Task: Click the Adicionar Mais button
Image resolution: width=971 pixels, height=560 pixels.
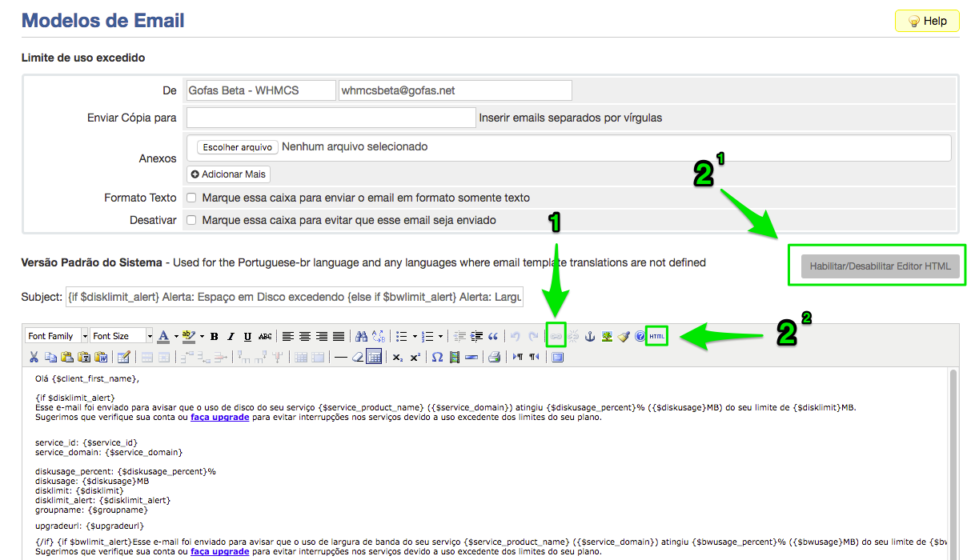Action: tap(229, 174)
